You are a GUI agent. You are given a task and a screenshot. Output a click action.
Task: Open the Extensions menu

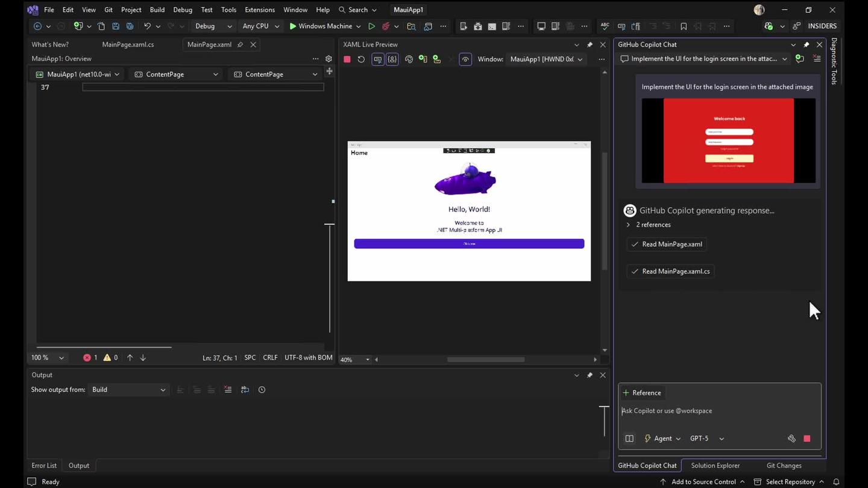pos(259,10)
